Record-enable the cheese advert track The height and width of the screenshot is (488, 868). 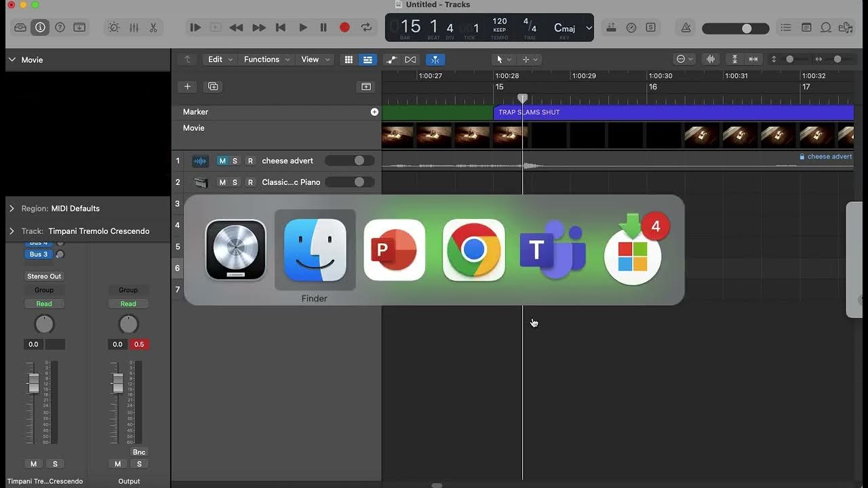point(250,161)
